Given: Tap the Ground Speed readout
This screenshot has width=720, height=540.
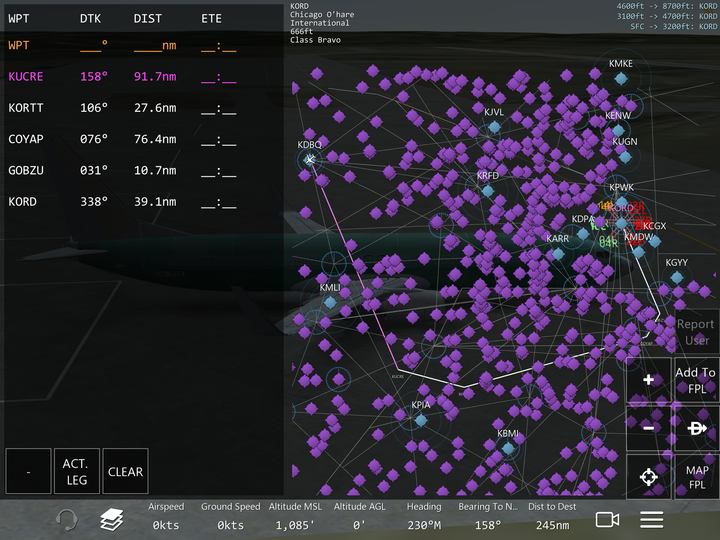Looking at the screenshot, I should coord(230,516).
